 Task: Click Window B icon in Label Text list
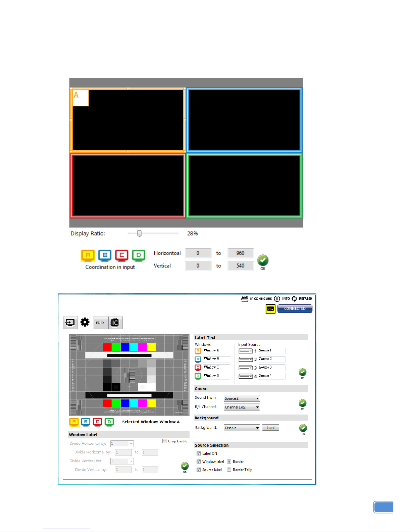[198, 359]
